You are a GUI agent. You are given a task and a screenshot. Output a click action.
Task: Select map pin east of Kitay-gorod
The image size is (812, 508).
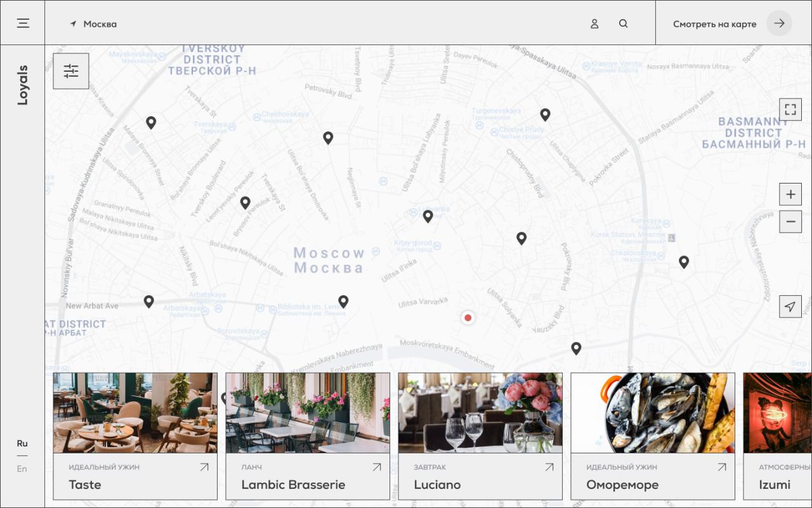(x=521, y=238)
